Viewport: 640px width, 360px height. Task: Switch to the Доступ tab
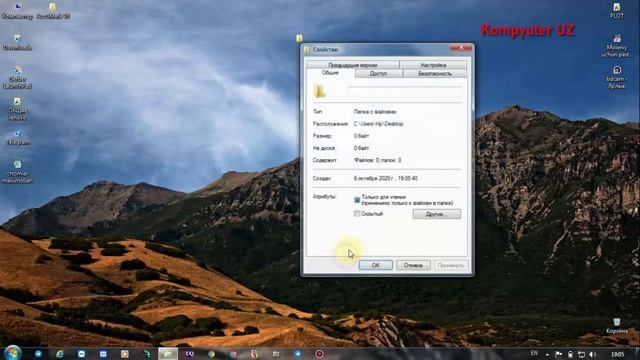click(x=378, y=73)
